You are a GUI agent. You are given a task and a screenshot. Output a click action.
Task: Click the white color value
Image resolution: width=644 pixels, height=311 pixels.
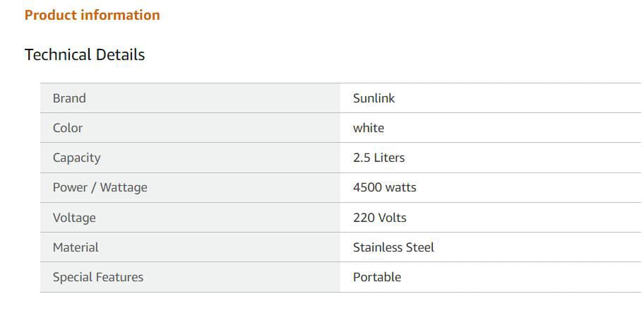[369, 128]
